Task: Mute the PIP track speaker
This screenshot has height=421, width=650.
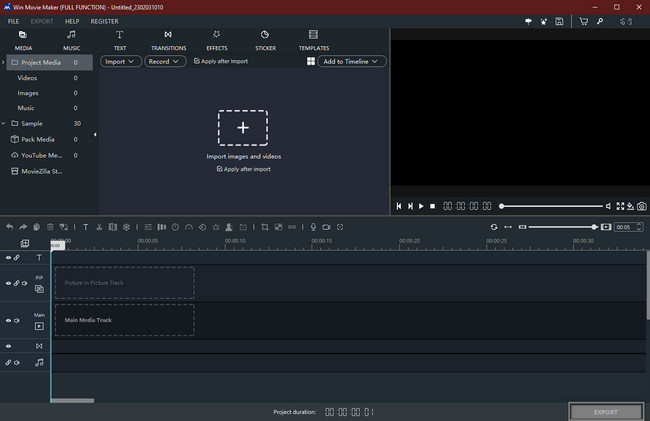Action: (x=24, y=283)
